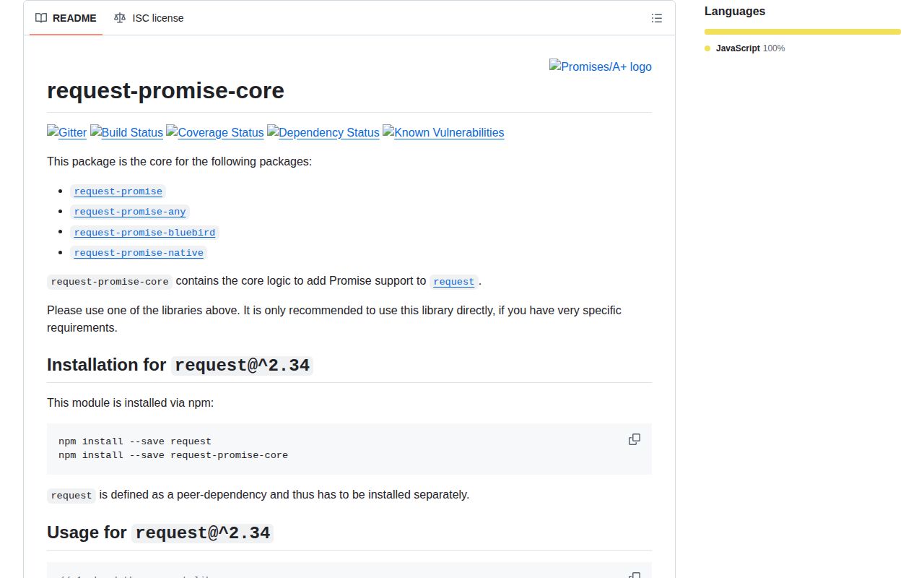The height and width of the screenshot is (578, 924).
Task: Open the Build Status badge
Action: pyautogui.click(x=126, y=132)
